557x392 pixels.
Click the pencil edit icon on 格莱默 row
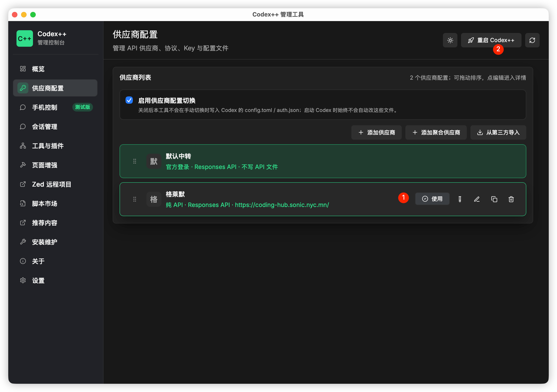tap(477, 199)
